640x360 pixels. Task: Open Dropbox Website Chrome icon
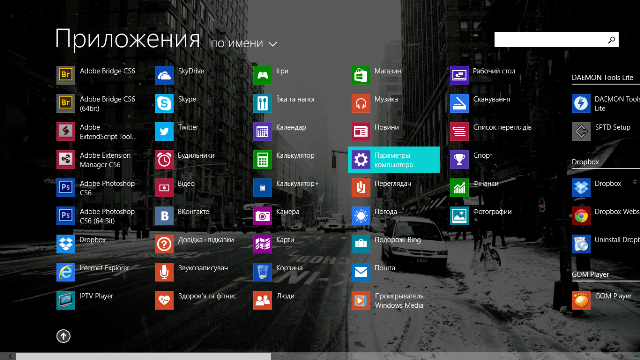click(581, 216)
